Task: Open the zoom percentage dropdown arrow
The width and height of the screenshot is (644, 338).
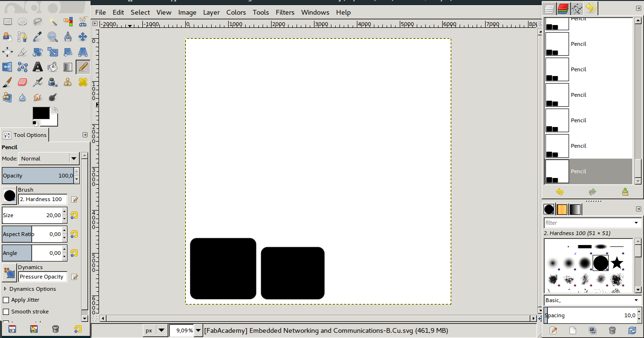Action: [x=198, y=330]
